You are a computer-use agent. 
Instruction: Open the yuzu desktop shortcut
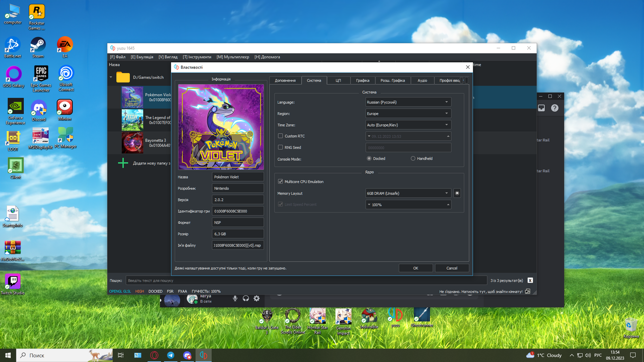click(x=395, y=317)
